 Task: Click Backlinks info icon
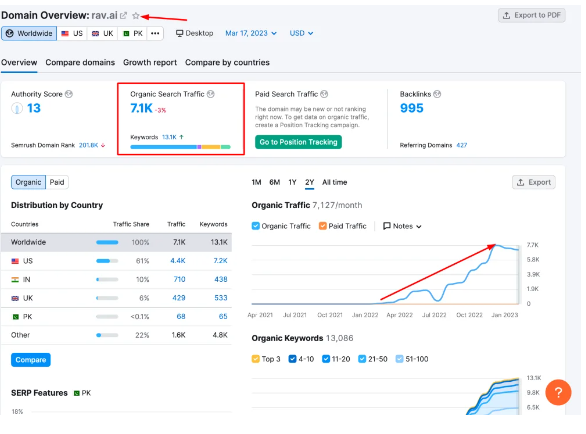point(437,94)
